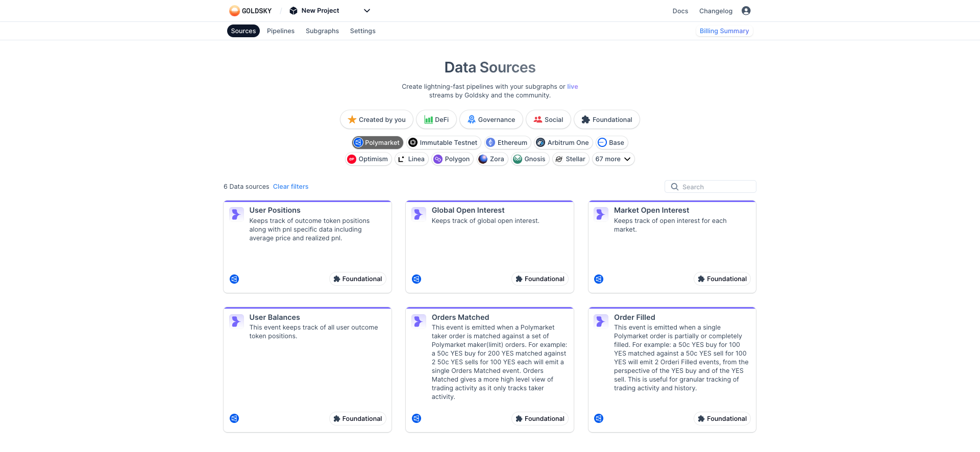Select the Zora chain icon
This screenshot has height=452, width=980.
(483, 159)
